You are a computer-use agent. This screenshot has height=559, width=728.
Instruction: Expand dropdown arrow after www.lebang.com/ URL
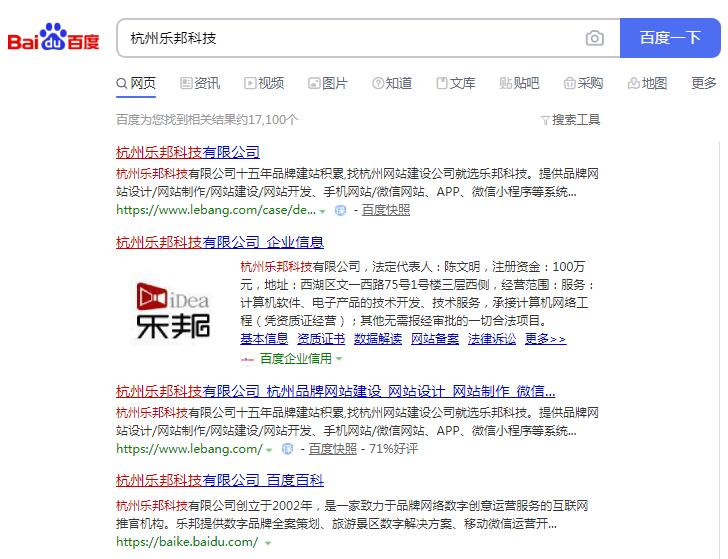269,450
